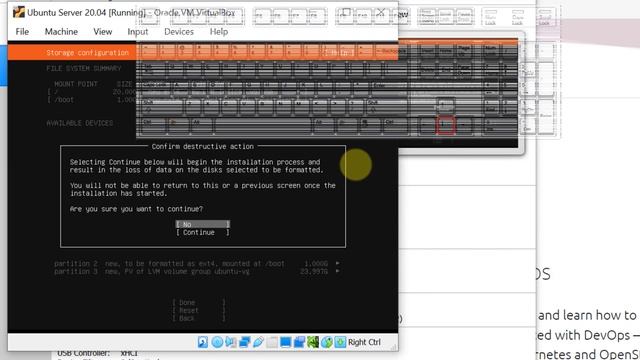Open the Machine menu
The image size is (640, 360).
(x=61, y=31)
